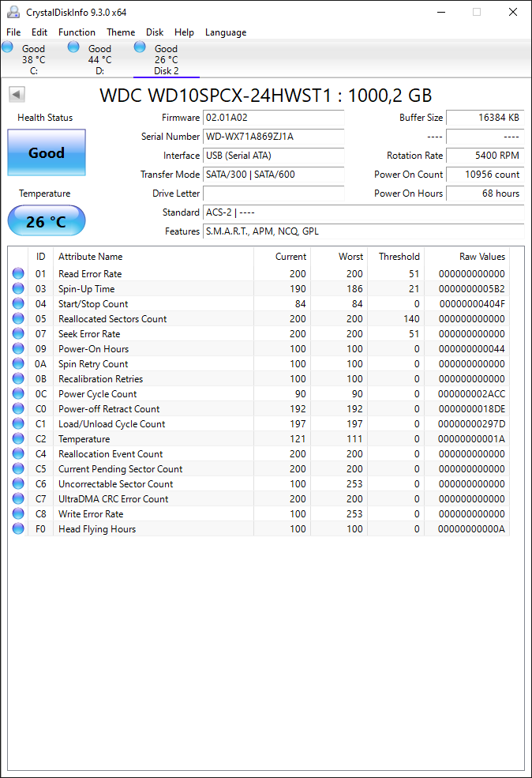The image size is (532, 778).
Task: Click the status orb for Recalibration Retries
Action: coord(18,378)
